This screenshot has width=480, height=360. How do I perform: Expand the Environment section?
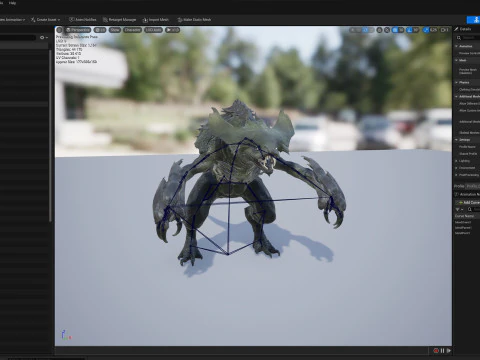pos(457,168)
